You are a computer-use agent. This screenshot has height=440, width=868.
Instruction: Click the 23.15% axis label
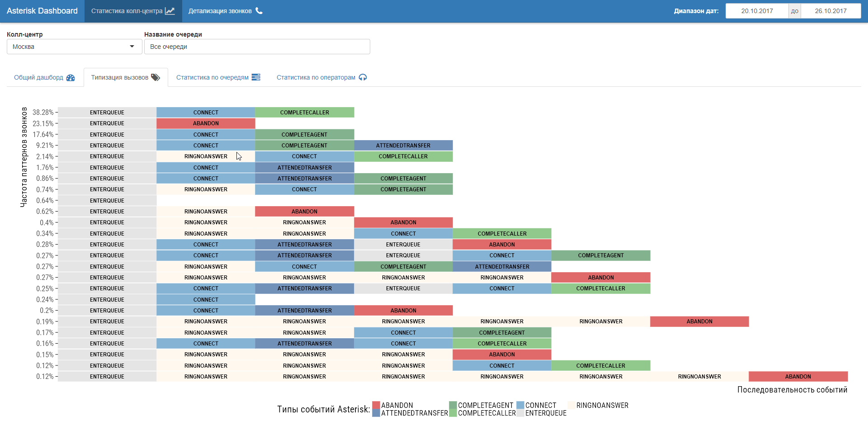pos(43,123)
